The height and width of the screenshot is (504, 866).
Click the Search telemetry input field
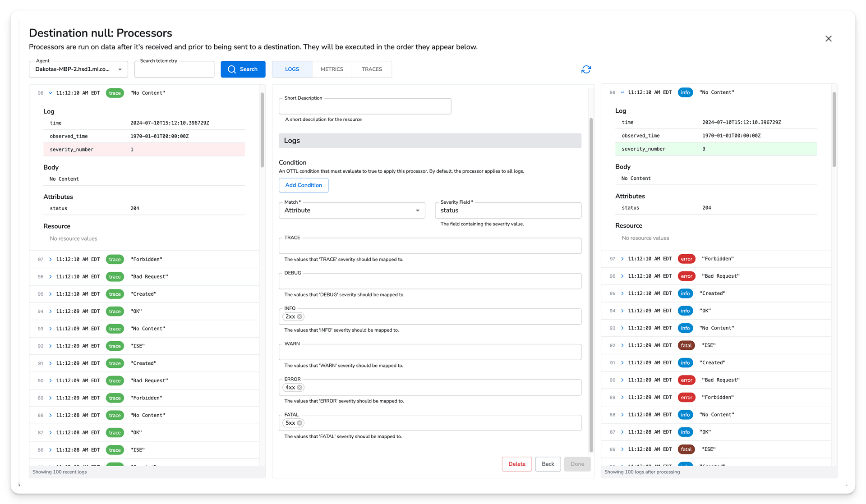174,69
